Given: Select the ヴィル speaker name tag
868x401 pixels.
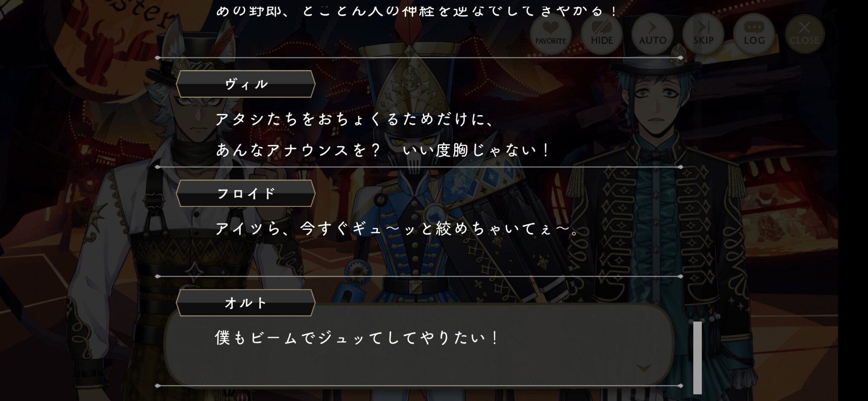Looking at the screenshot, I should 246,84.
